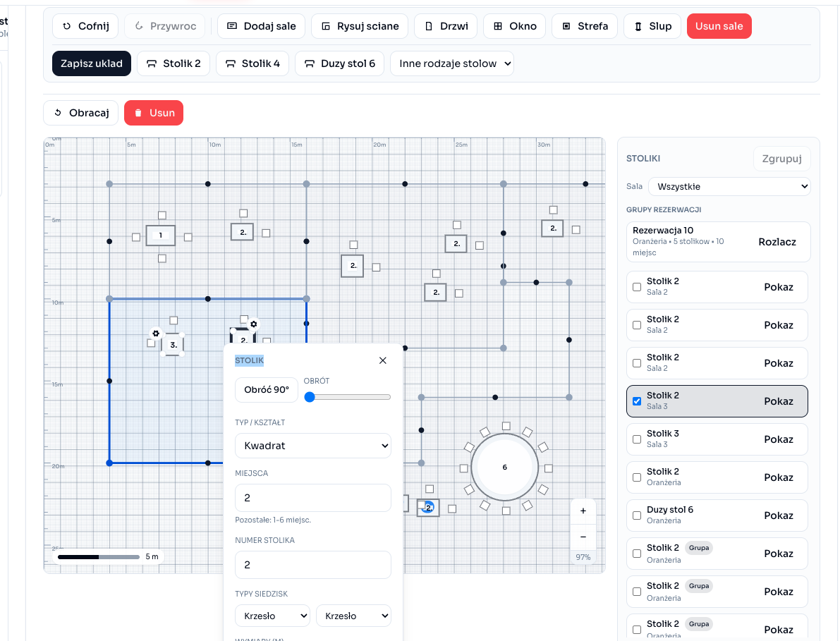Check the Stolik 3 Sala 3 checkbox
The height and width of the screenshot is (641, 840).
coord(637,439)
